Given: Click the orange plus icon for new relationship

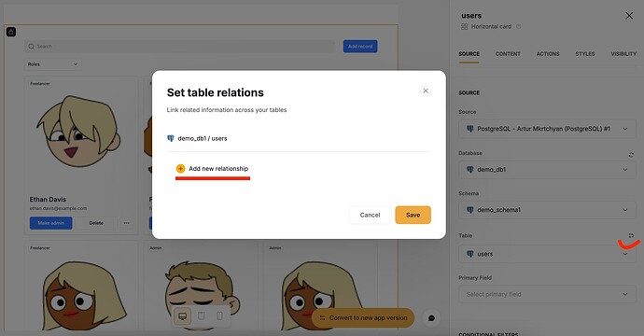Looking at the screenshot, I should coord(180,168).
